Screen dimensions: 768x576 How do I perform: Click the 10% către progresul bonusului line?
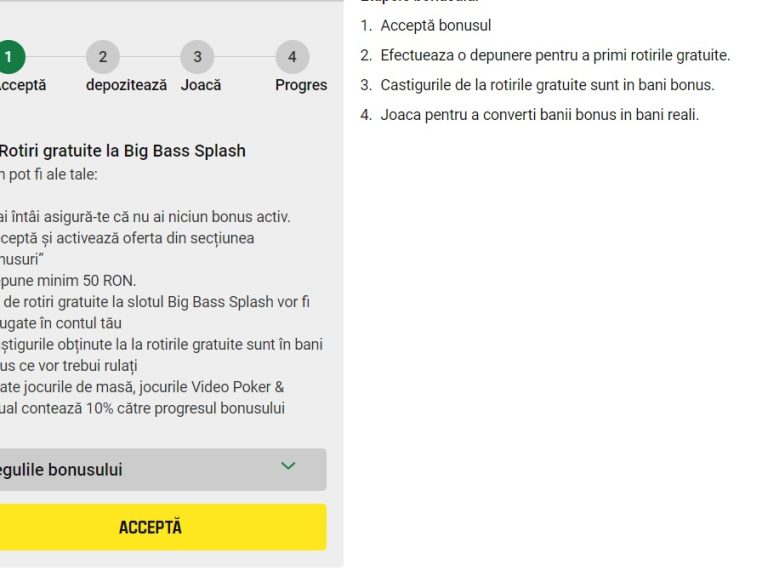pos(142,408)
